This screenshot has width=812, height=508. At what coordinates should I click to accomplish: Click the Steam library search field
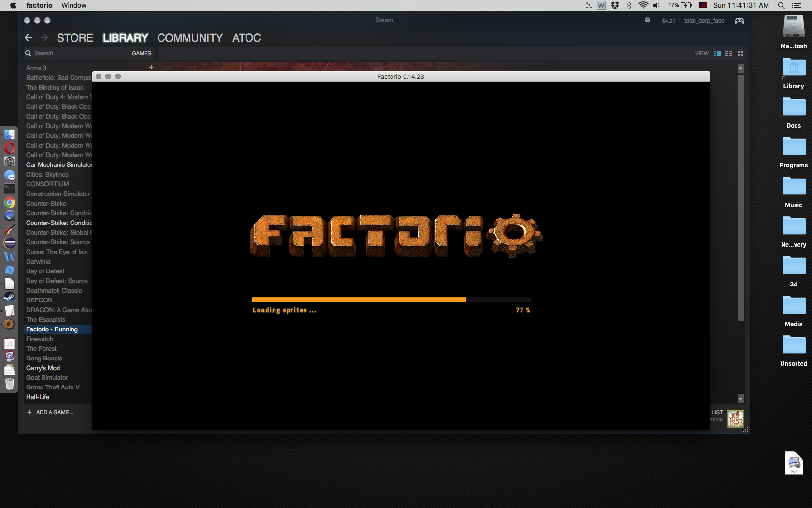pos(77,53)
